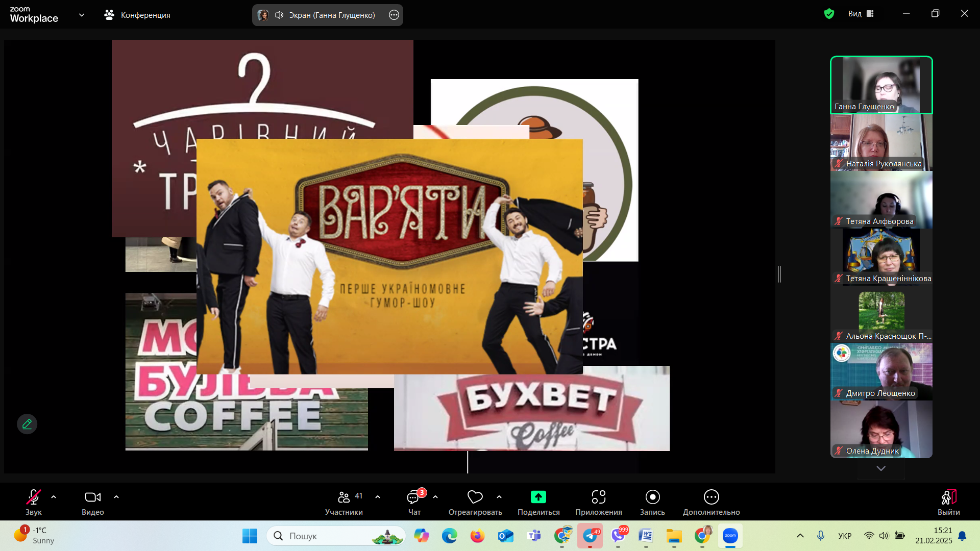Start recording the meeting

(x=652, y=502)
